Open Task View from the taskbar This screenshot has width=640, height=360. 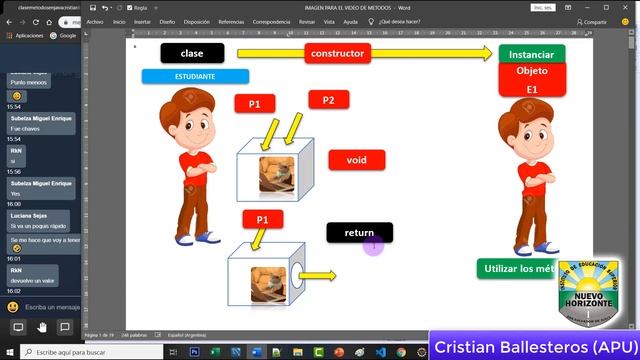(173, 352)
